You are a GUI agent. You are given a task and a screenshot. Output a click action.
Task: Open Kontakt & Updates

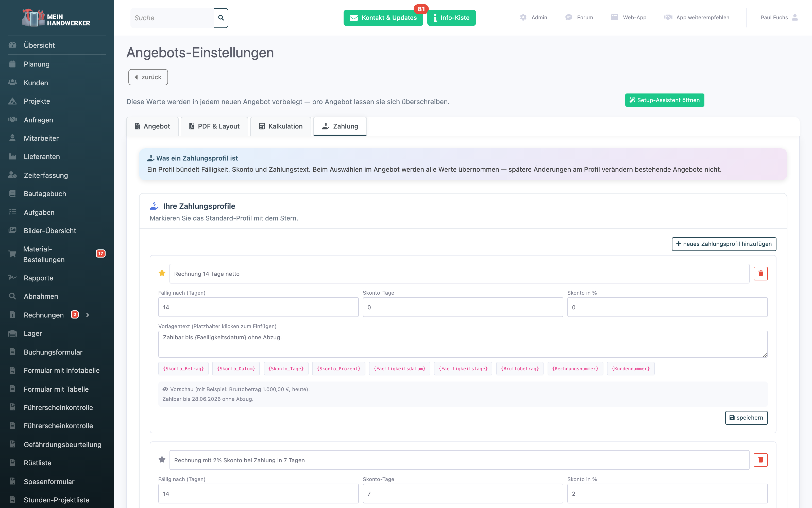pos(383,18)
